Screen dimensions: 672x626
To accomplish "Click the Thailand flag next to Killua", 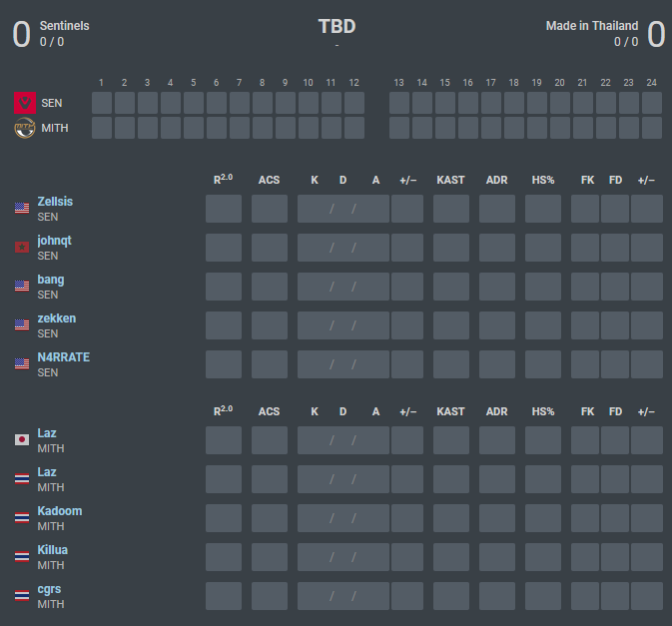I will coord(22,556).
